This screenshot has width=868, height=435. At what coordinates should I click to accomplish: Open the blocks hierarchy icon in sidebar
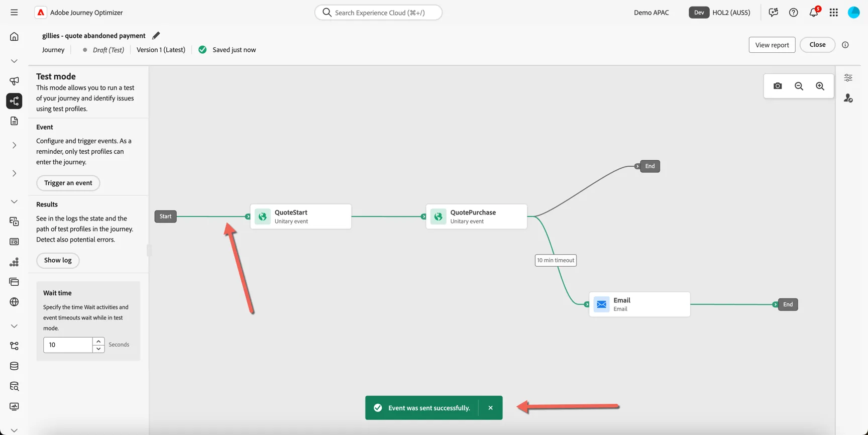[x=14, y=262]
